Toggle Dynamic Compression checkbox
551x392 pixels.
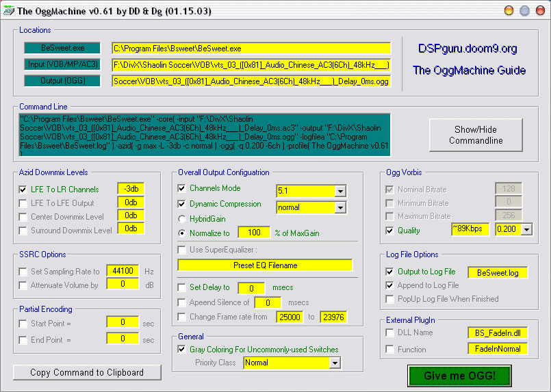pos(181,204)
